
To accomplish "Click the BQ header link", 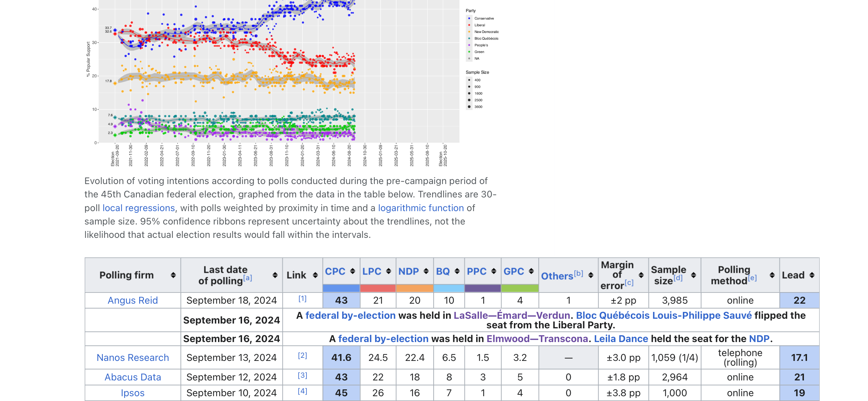I will [x=443, y=271].
